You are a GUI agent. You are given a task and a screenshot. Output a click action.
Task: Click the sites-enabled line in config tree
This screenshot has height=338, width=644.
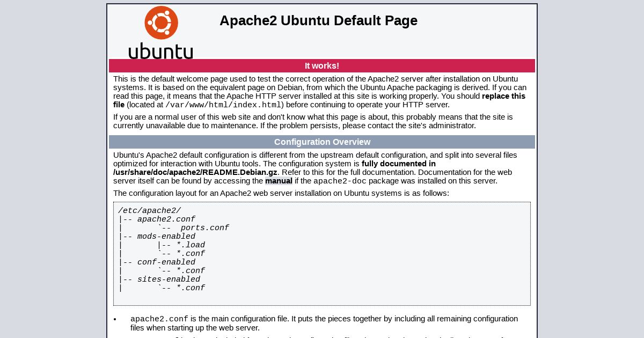[159, 280]
